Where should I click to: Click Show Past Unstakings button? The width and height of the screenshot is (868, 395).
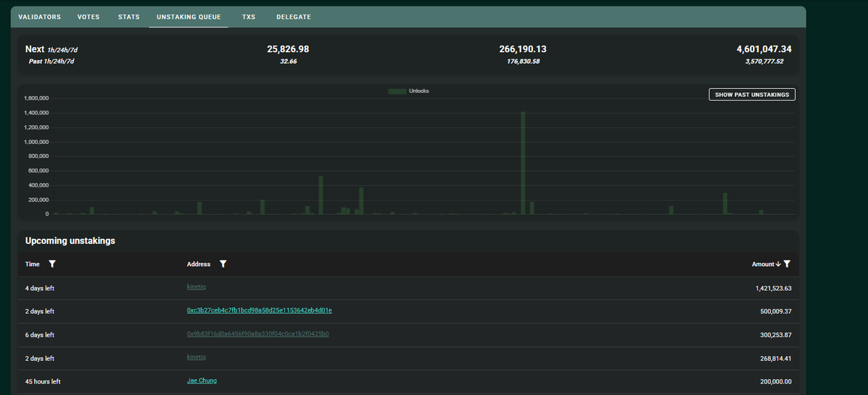pyautogui.click(x=752, y=95)
